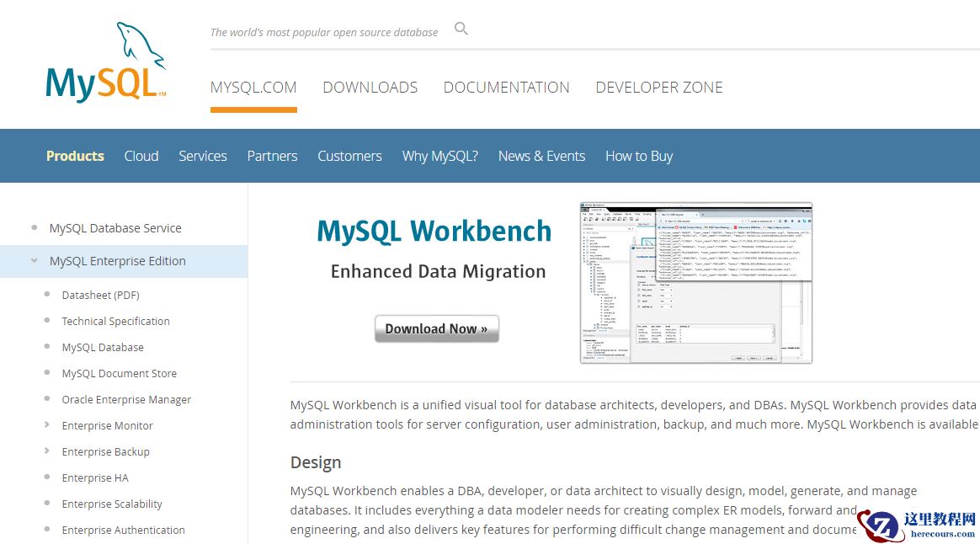
Task: Open the Enterprise Scalability link
Action: [x=112, y=504]
